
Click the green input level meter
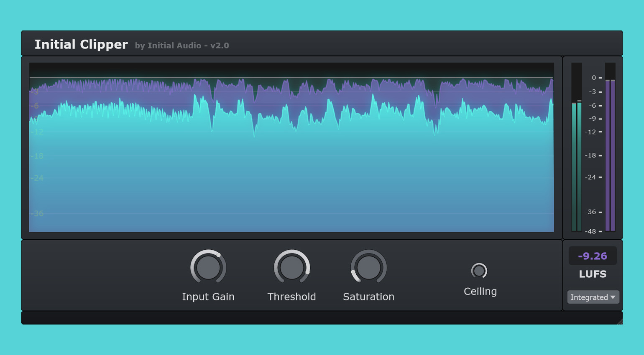(576, 167)
